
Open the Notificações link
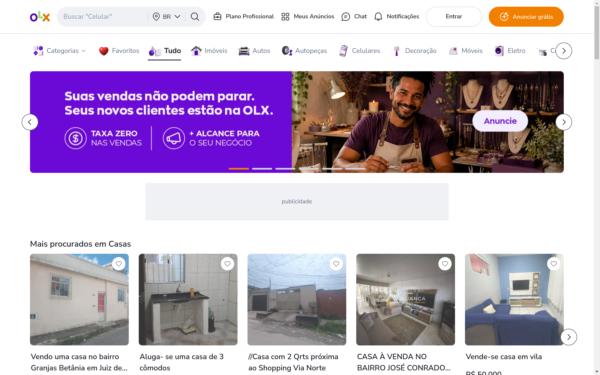403,16
